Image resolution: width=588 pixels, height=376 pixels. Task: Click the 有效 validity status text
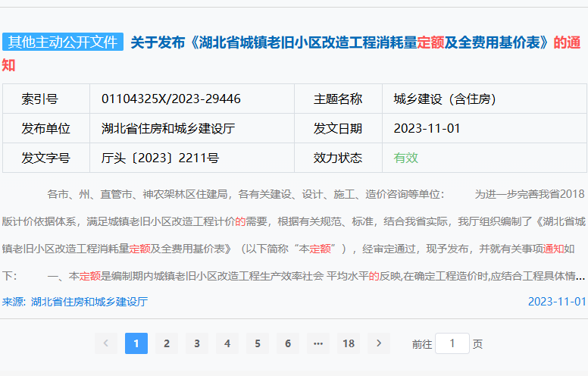coord(406,158)
